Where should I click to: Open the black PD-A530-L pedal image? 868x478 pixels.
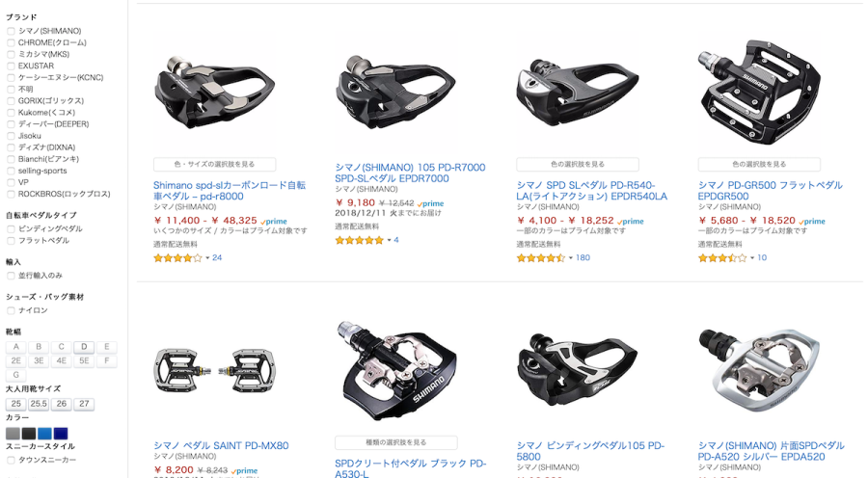(396, 371)
